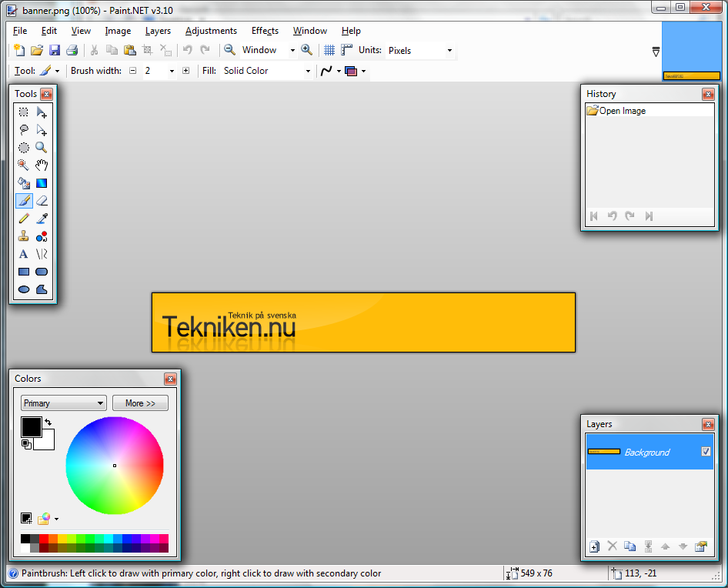Select the Magic Wand tool
Screen dimensions: 728x588
24,165
